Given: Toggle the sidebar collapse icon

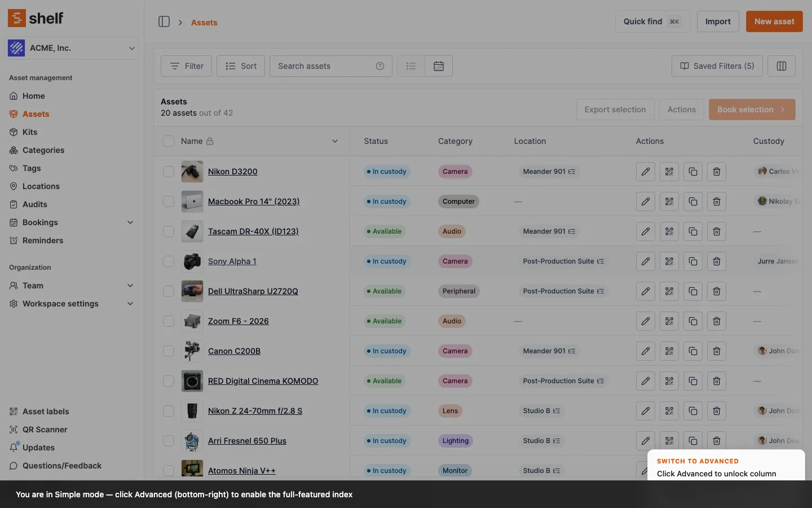Looking at the screenshot, I should pos(164,22).
